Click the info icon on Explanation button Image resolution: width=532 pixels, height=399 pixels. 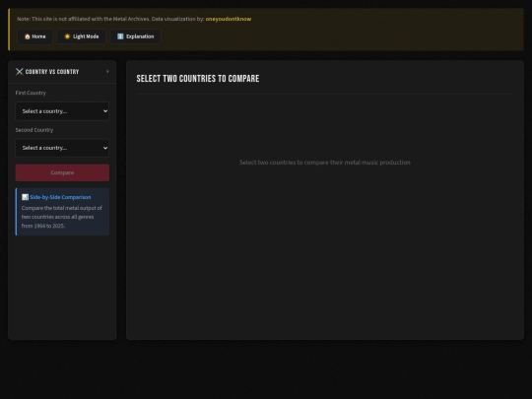tap(120, 36)
